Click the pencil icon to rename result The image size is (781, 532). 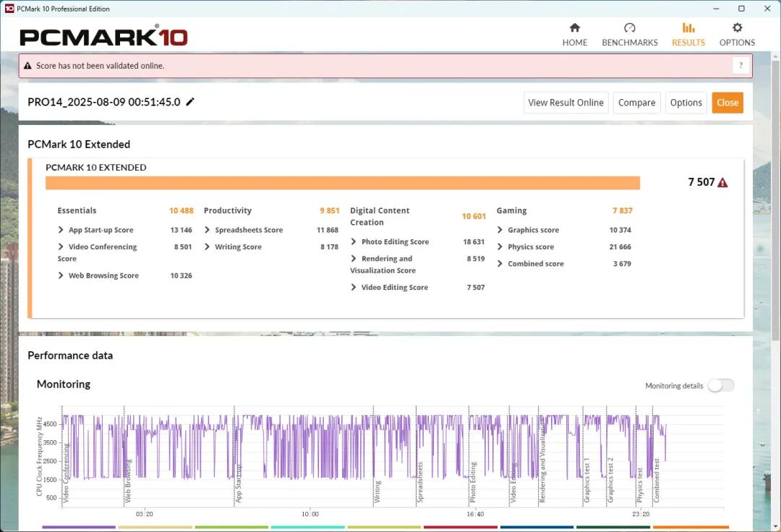click(190, 102)
